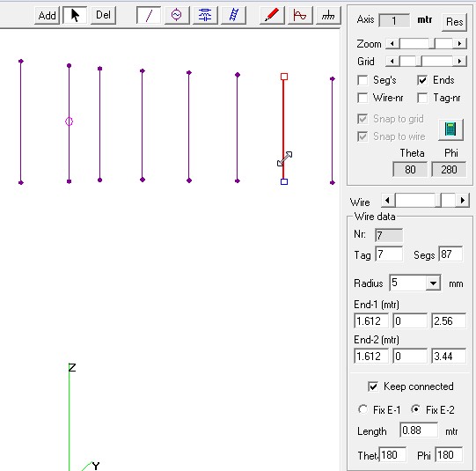Click the wire Theta field showing 180
The height and width of the screenshot is (471, 476).
[392, 454]
